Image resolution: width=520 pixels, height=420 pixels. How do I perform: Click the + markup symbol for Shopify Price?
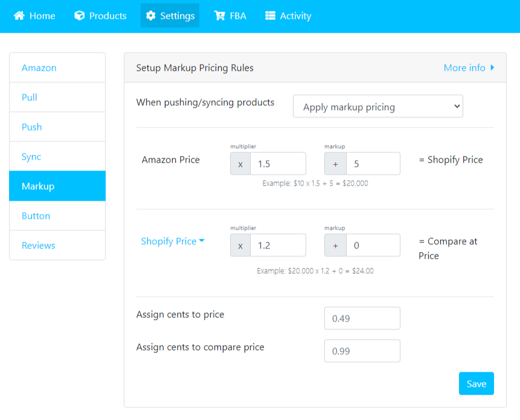coord(335,245)
